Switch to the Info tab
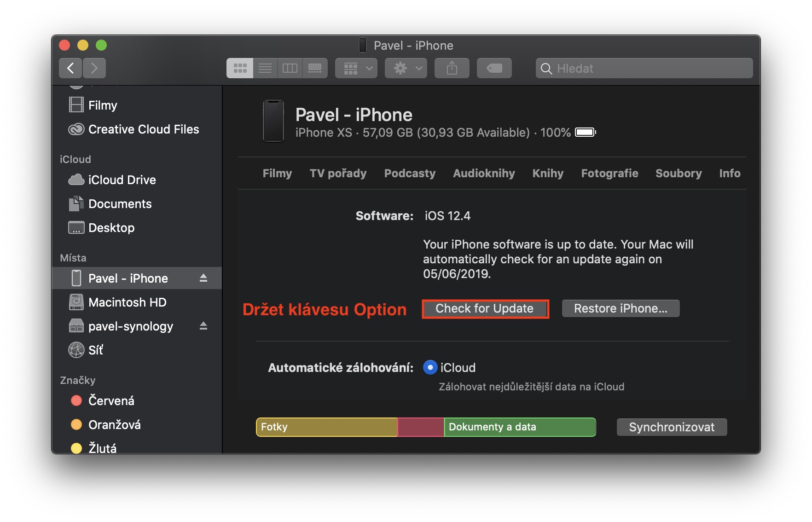812x522 pixels. point(730,174)
